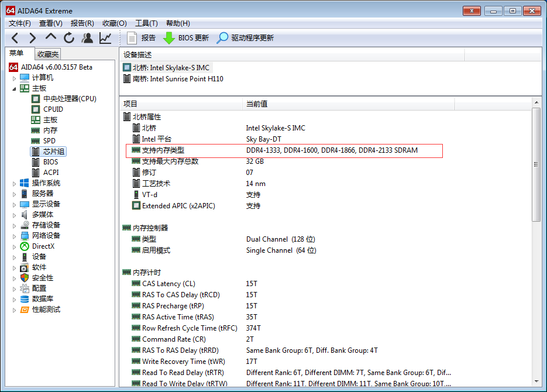Expand the 操作系统 tree node
This screenshot has width=547, height=392.
(x=14, y=184)
